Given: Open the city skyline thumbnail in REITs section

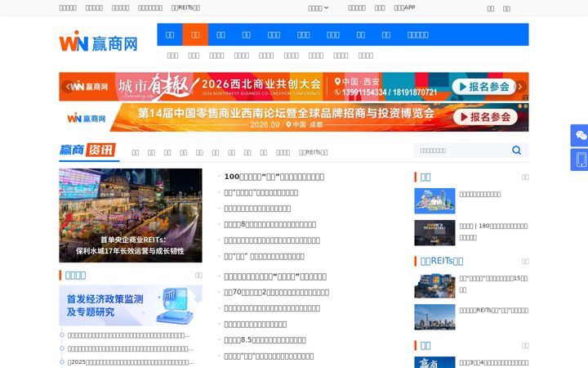Looking at the screenshot, I should pyautogui.click(x=434, y=317).
